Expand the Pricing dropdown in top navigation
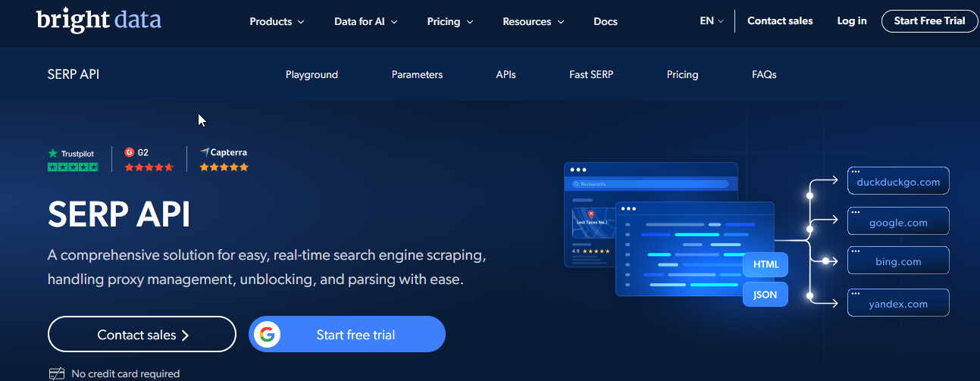980x381 pixels. (x=450, y=21)
